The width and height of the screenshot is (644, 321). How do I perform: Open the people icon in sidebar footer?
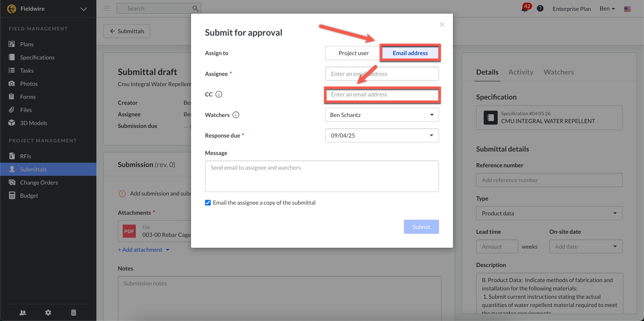tap(23, 312)
